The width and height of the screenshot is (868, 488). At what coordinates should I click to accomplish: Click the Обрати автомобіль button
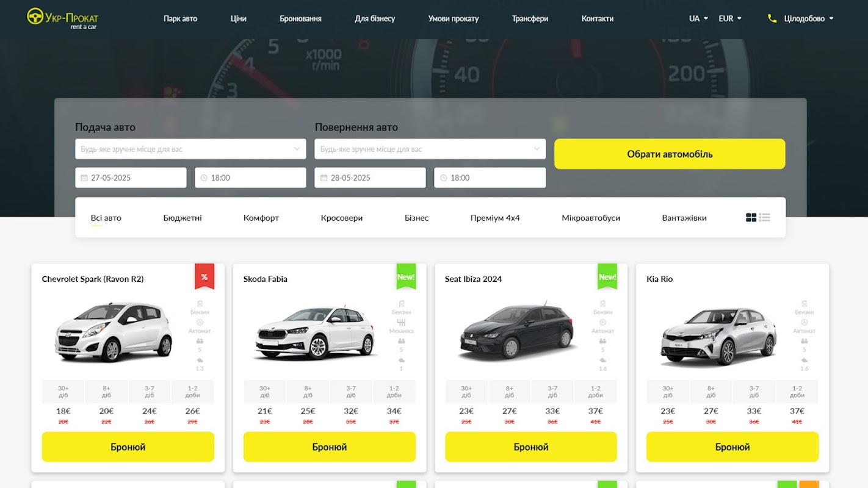670,154
